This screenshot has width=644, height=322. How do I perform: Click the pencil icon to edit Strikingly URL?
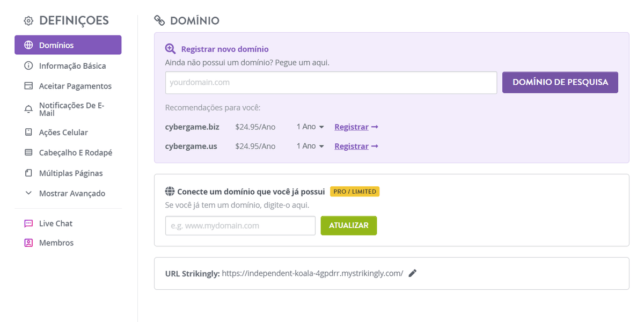[x=412, y=273]
